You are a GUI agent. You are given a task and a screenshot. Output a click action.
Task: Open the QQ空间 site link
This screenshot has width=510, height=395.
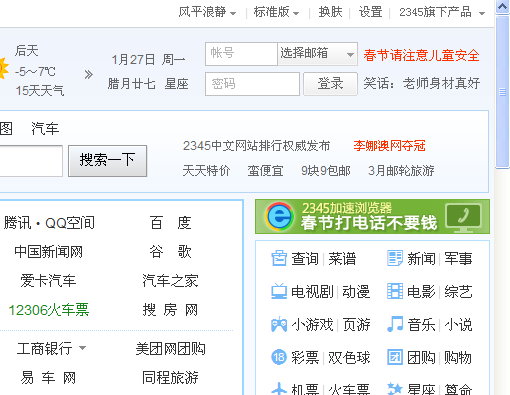click(70, 223)
